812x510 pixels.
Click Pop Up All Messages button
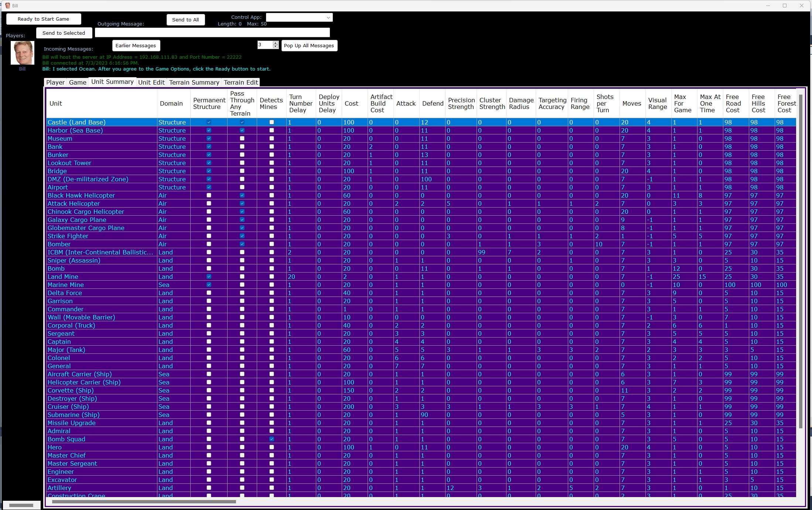tap(309, 45)
